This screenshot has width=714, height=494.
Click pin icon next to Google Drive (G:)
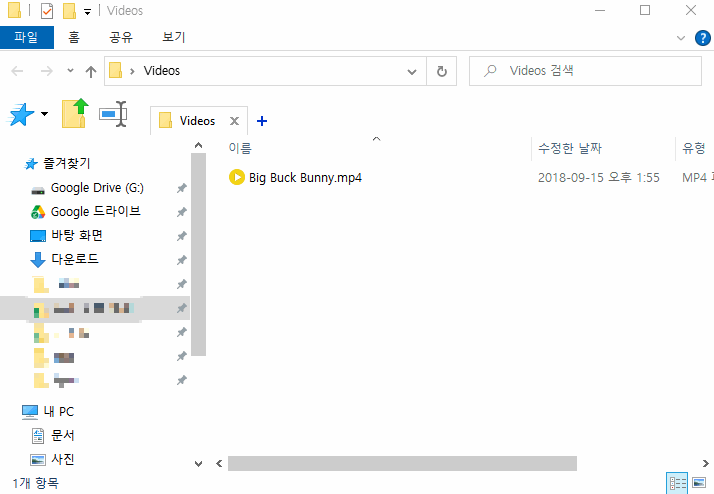coord(182,188)
